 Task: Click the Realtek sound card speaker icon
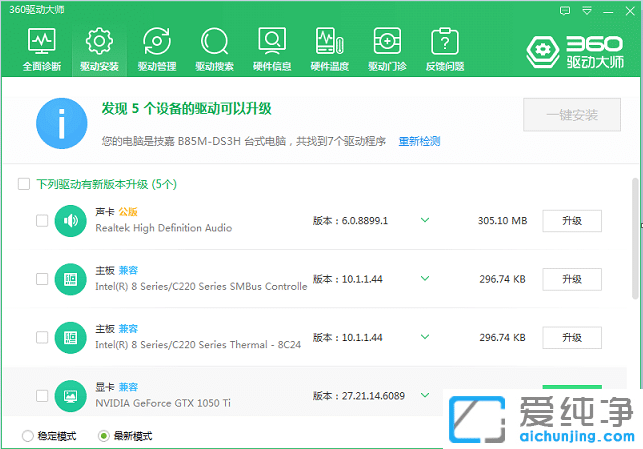click(70, 220)
